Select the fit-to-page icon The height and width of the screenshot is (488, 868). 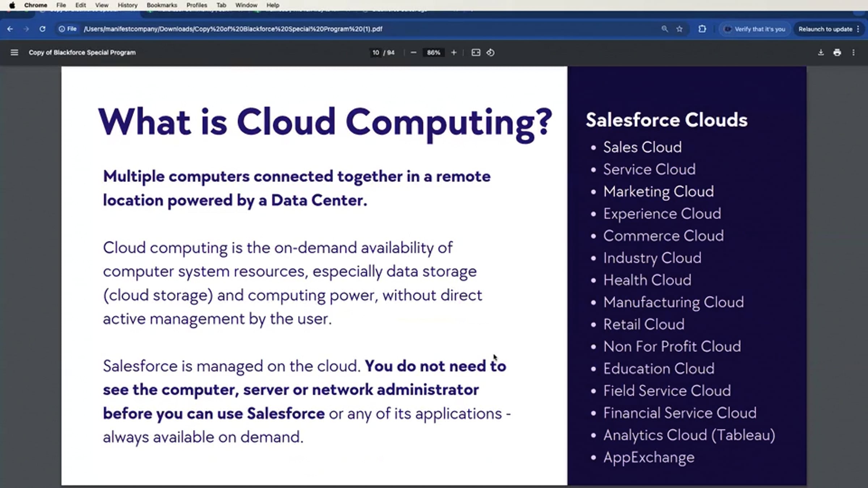click(476, 53)
